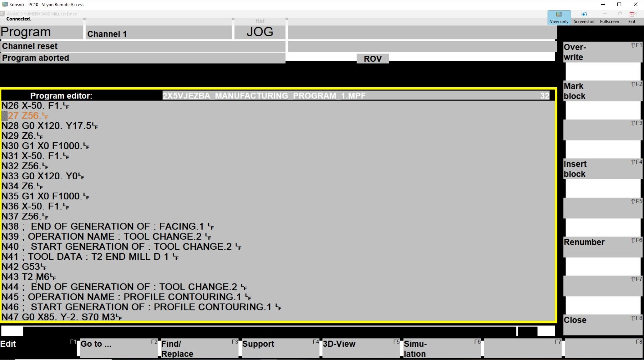The height and width of the screenshot is (360, 644).
Task: Select the Edit softkey
Action: 38,348
